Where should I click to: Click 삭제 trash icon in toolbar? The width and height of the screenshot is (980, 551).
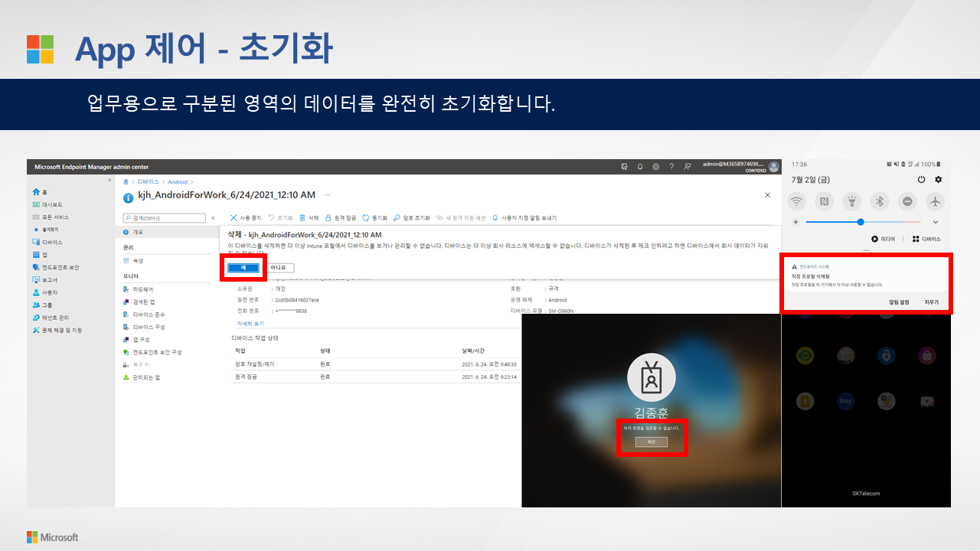tap(309, 218)
